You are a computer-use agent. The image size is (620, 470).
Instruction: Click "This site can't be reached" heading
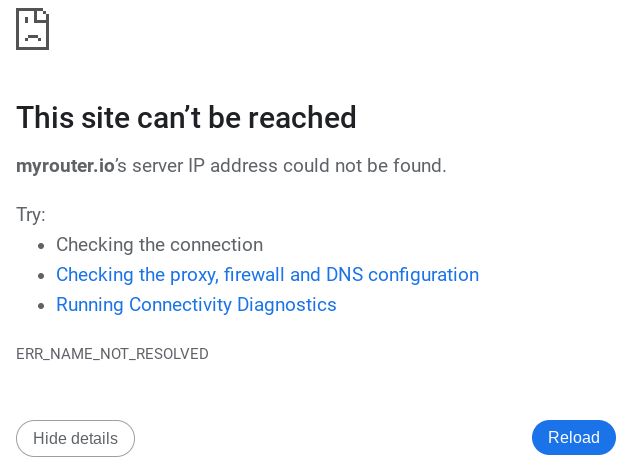[x=186, y=118]
